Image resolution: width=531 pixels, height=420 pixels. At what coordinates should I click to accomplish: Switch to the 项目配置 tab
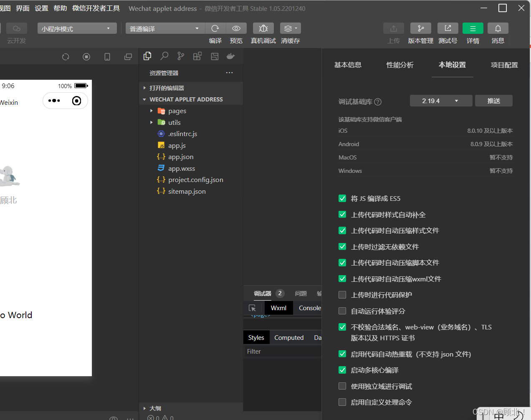504,65
